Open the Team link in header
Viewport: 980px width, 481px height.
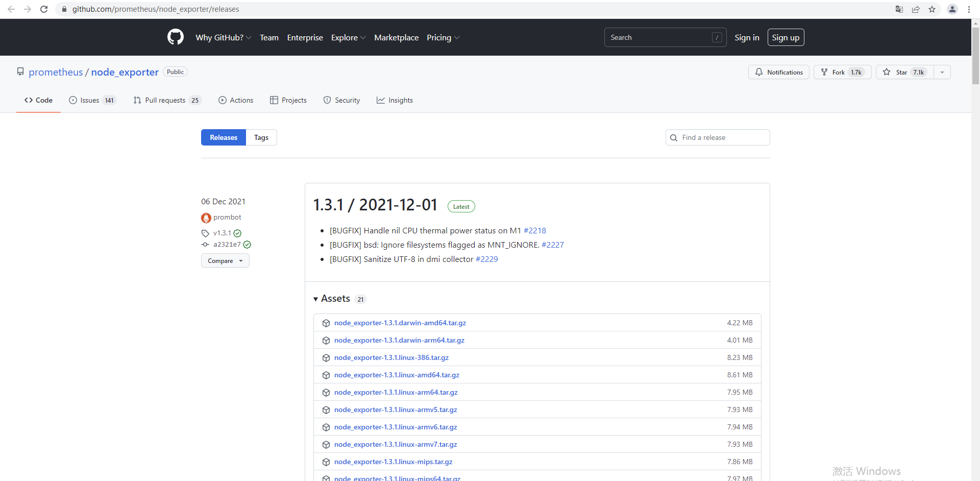tap(269, 37)
